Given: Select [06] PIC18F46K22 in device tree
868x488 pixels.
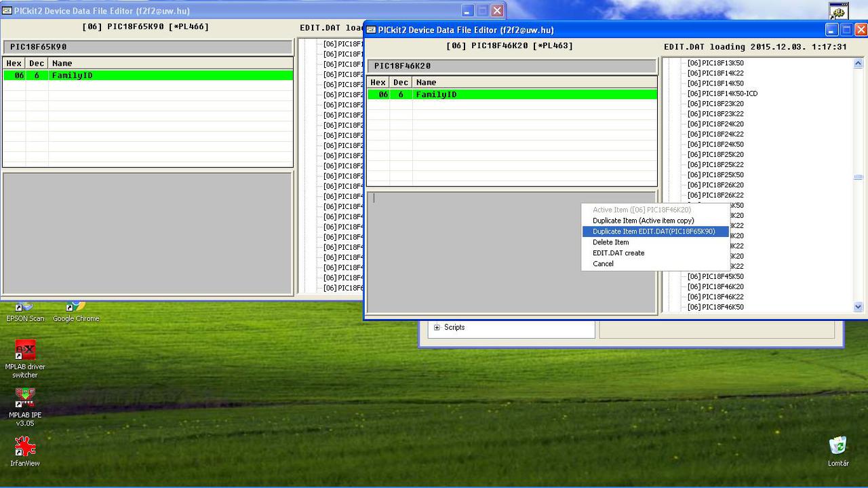Looking at the screenshot, I should pos(715,297).
